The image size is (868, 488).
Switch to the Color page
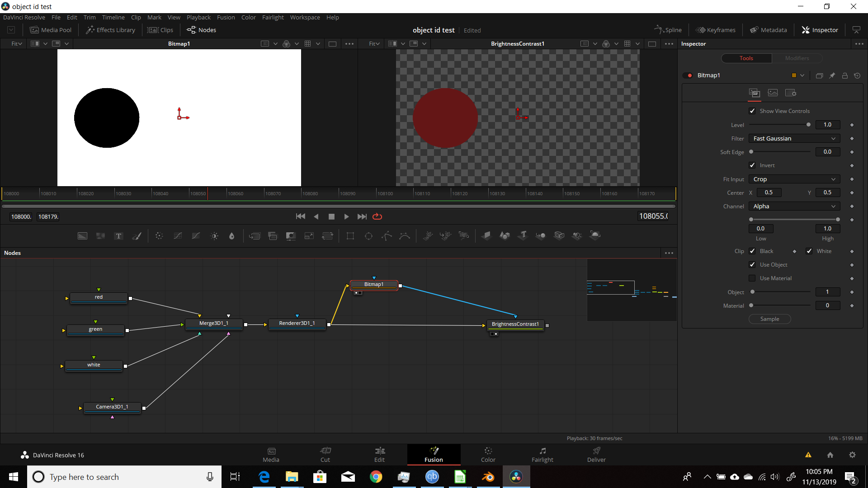click(x=488, y=455)
